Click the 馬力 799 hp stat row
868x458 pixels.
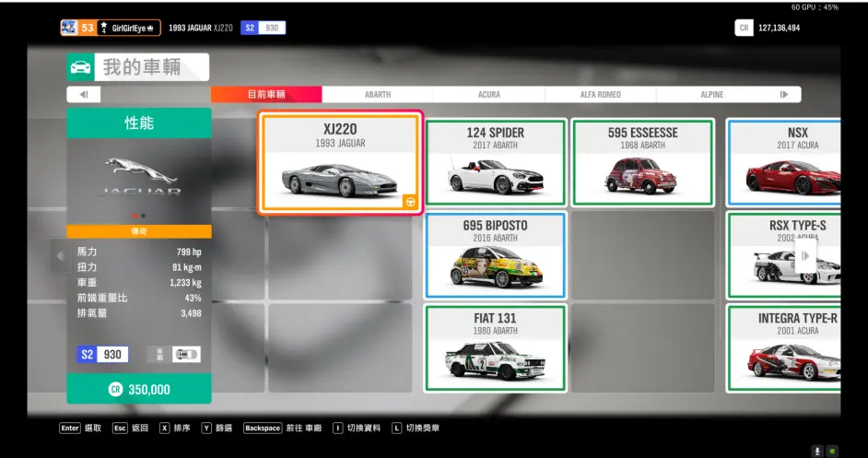click(139, 252)
